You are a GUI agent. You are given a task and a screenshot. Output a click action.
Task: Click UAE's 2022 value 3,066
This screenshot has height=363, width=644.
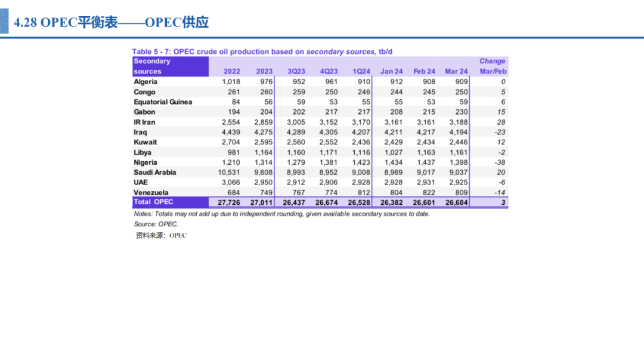point(231,183)
